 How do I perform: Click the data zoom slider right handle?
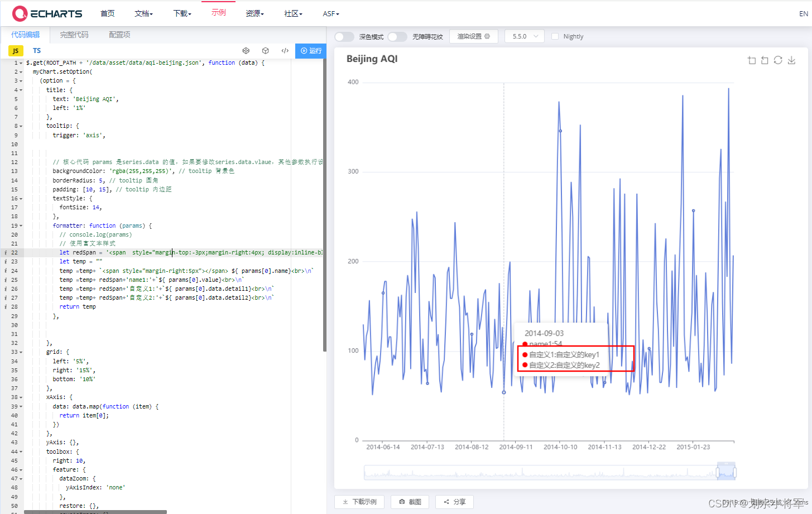[x=734, y=473]
